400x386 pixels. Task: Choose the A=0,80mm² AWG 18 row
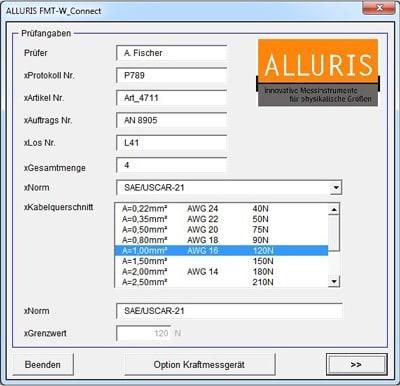[221, 240]
